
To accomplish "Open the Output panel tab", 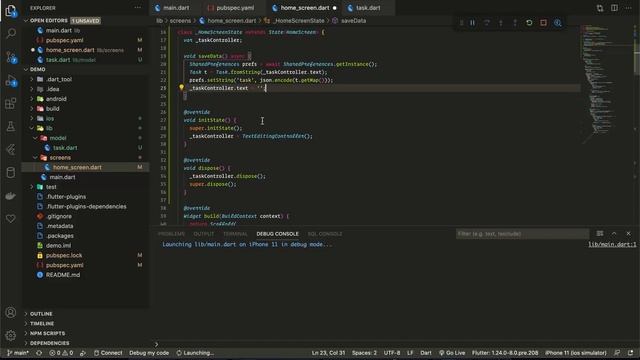I will 204,234.
